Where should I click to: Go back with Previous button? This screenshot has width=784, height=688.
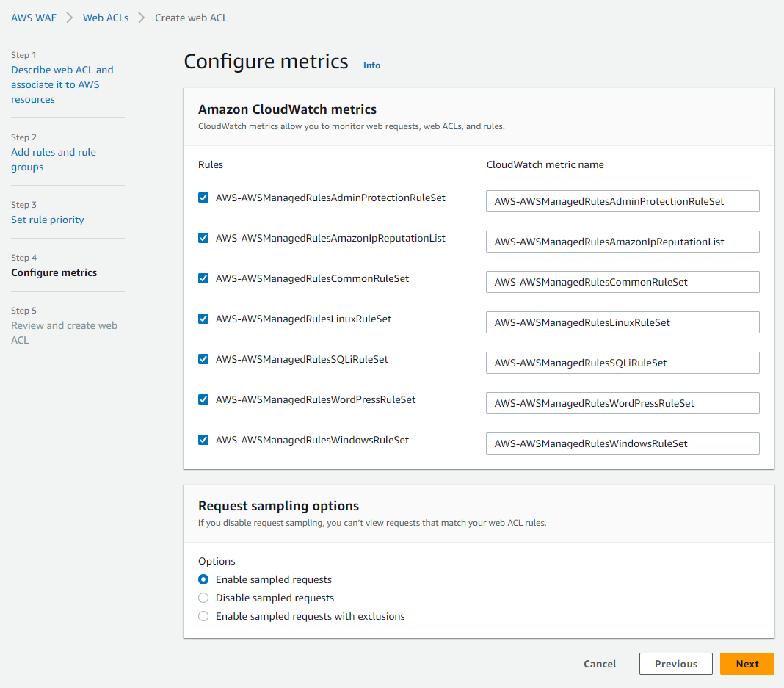(675, 664)
